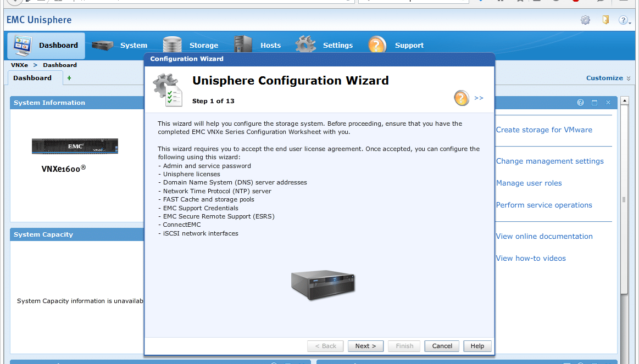Close the panel with the X icon

(x=608, y=103)
